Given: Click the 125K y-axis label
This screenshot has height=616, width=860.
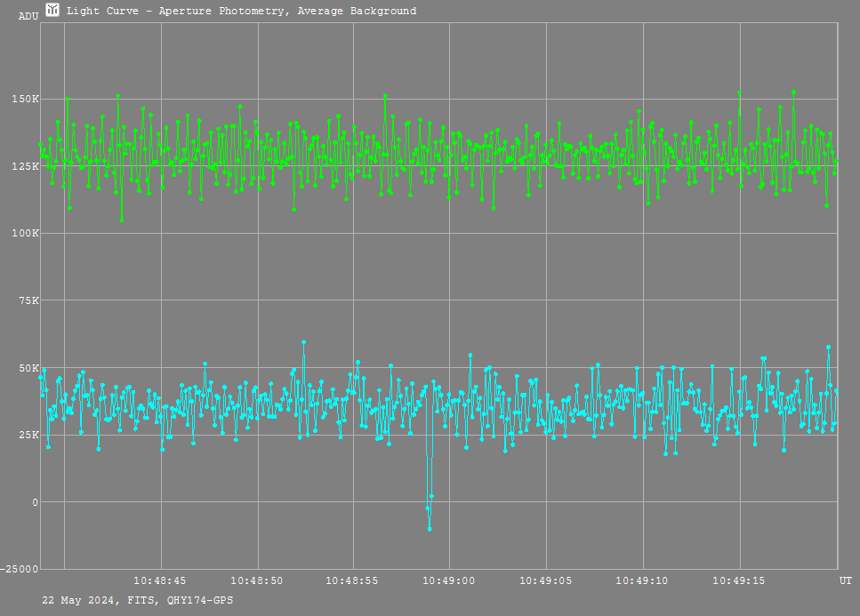Looking at the screenshot, I should click(26, 166).
